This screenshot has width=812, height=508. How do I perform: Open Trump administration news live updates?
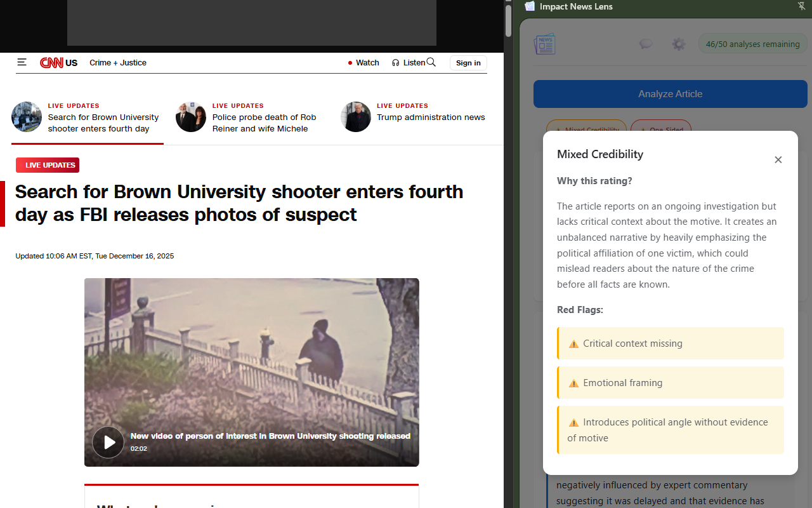pos(431,117)
